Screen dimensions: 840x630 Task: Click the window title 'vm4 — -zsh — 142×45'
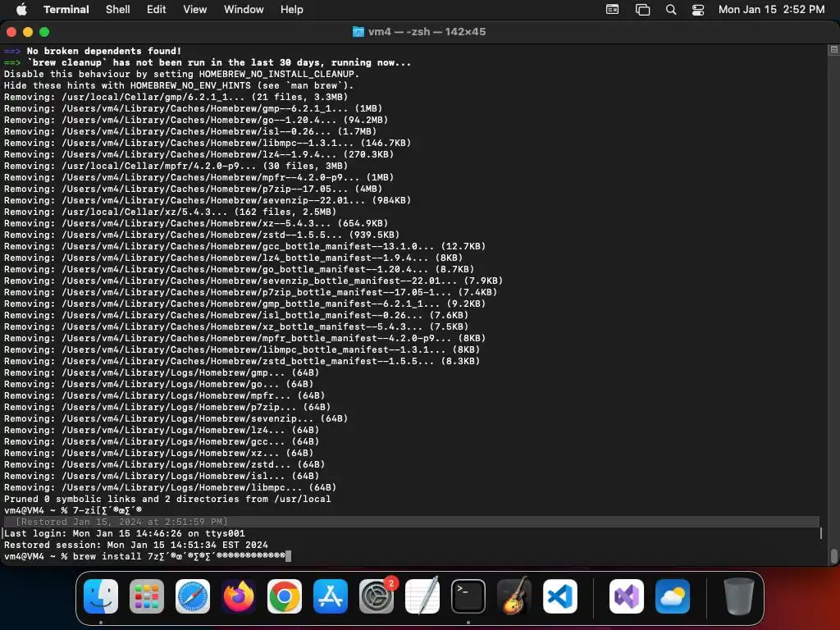pos(427,32)
